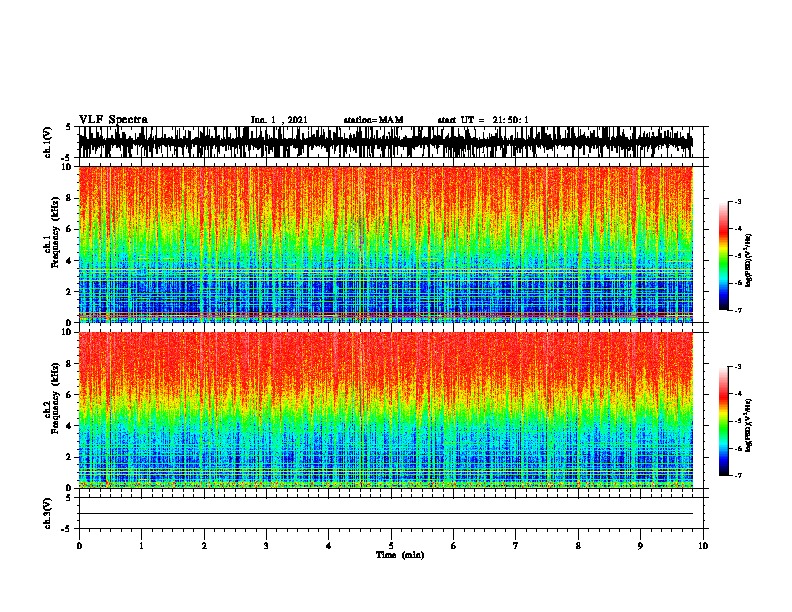This screenshot has width=792, height=612.
Task: Click the ch.1 colorbar log(PSD) label
Action: tap(748, 260)
